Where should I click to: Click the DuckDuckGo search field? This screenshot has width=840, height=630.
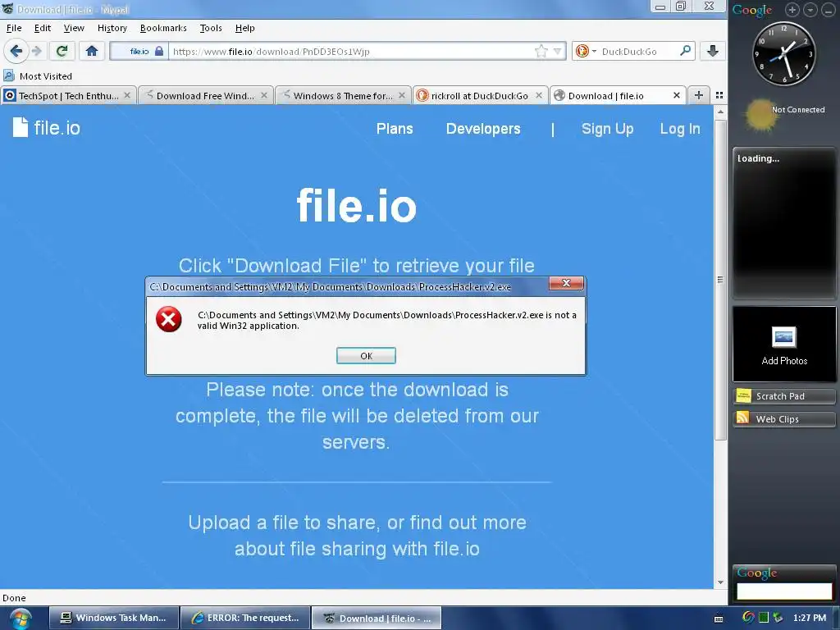[x=639, y=52]
